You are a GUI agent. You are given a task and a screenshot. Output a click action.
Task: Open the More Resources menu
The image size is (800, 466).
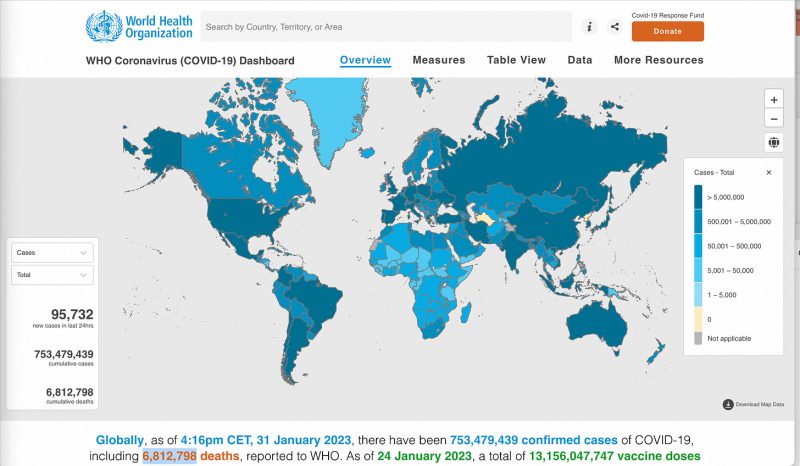tap(658, 60)
